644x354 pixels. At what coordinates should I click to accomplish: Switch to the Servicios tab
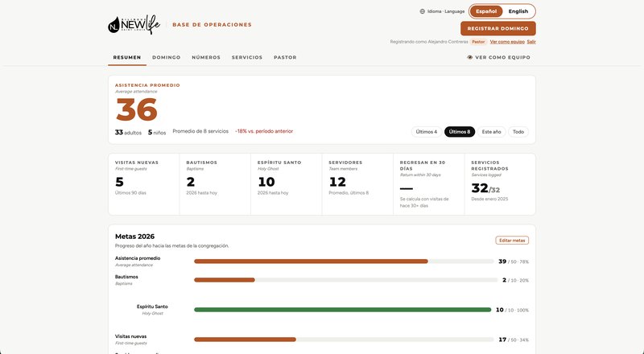coord(247,57)
